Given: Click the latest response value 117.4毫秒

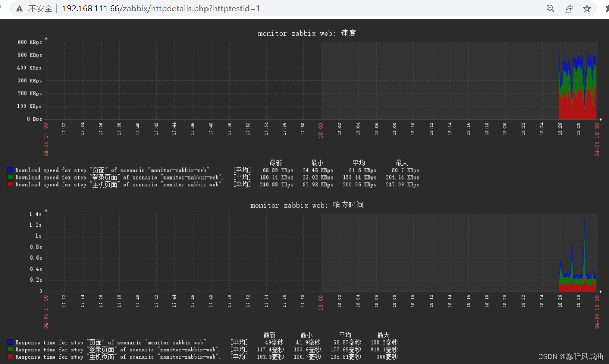Looking at the screenshot, I should tap(270, 350).
